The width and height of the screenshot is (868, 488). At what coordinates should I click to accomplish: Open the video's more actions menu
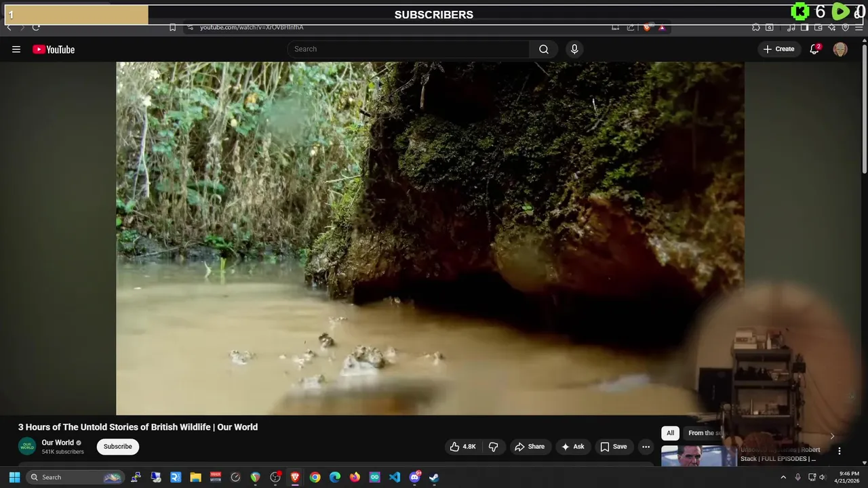tap(646, 447)
